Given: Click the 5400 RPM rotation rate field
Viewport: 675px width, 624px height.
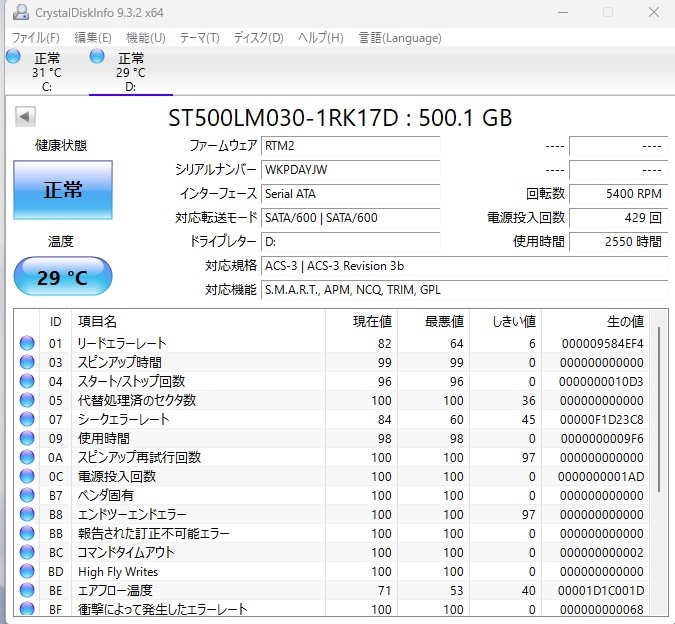Looking at the screenshot, I should tap(618, 194).
